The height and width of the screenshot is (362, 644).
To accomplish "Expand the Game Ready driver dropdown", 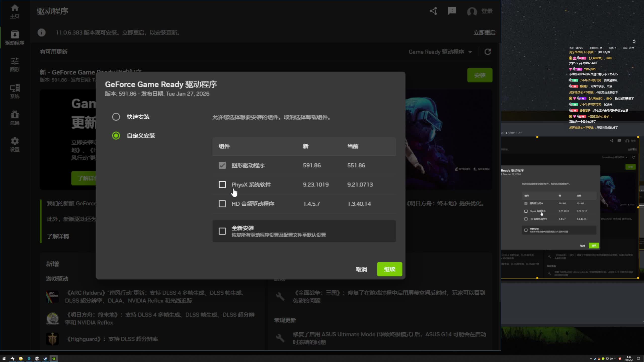I will [x=440, y=52].
